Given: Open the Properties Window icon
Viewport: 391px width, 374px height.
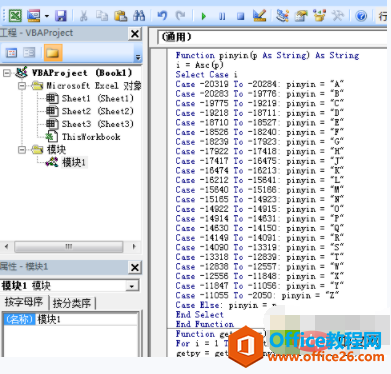Looking at the screenshot, I should pyautogui.click(x=301, y=16).
